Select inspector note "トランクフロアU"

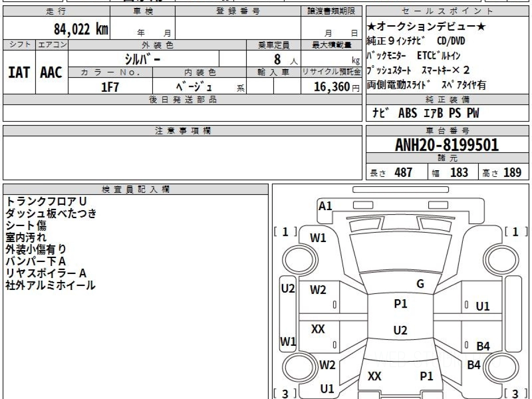tap(46, 202)
